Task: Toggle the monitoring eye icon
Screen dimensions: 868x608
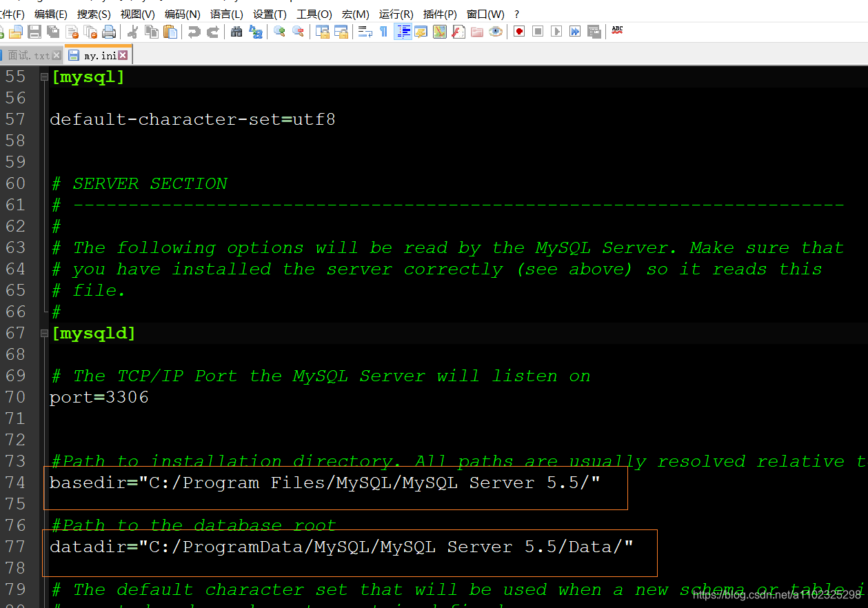Action: [x=496, y=32]
